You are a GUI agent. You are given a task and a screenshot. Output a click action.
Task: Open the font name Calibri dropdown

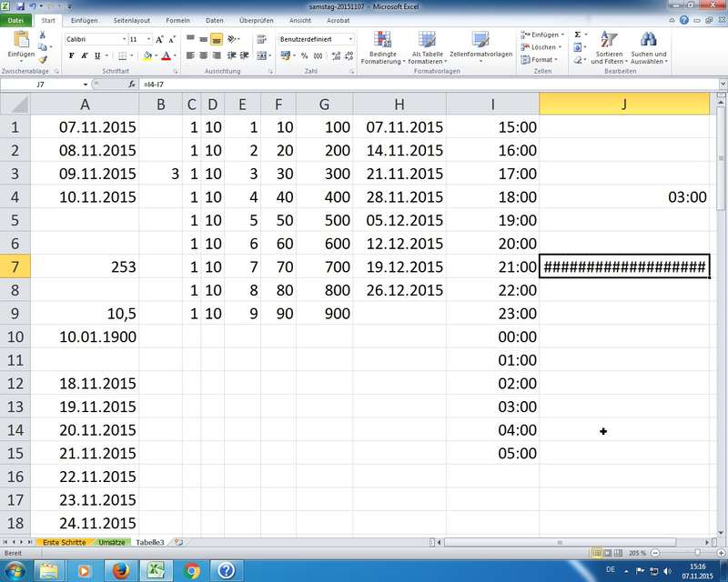click(x=124, y=39)
